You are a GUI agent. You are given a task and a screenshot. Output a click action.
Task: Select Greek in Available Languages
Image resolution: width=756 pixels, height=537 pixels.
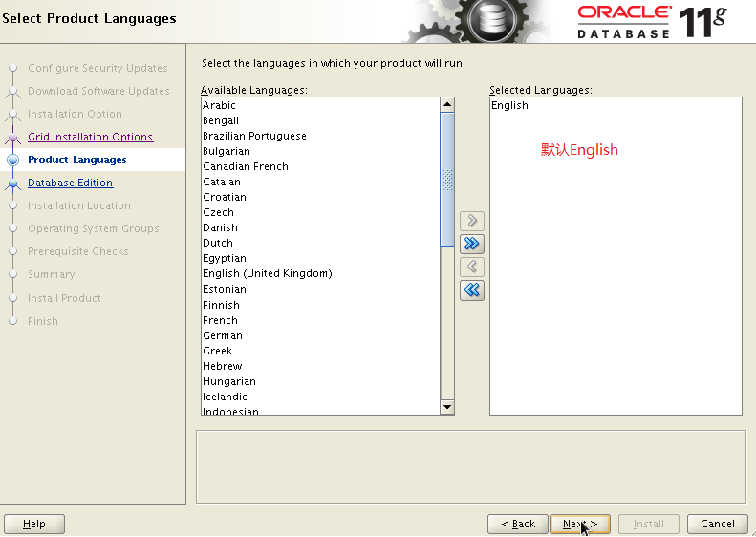pyautogui.click(x=320, y=351)
